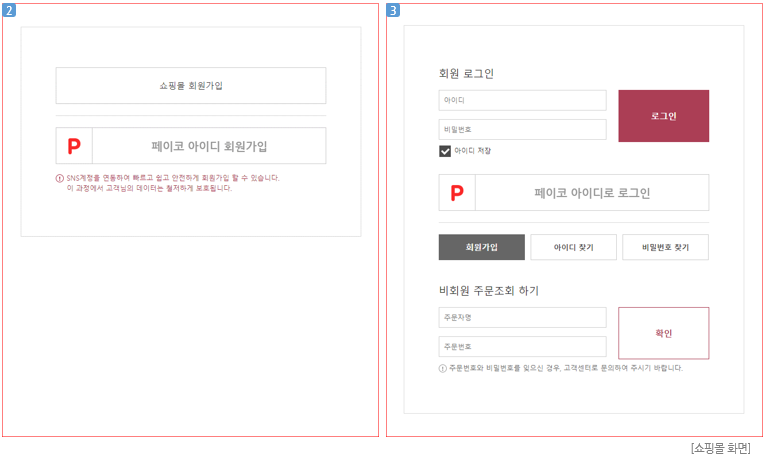Click the info icon before the SNS계정 notice
The height and width of the screenshot is (460, 766).
[60, 178]
